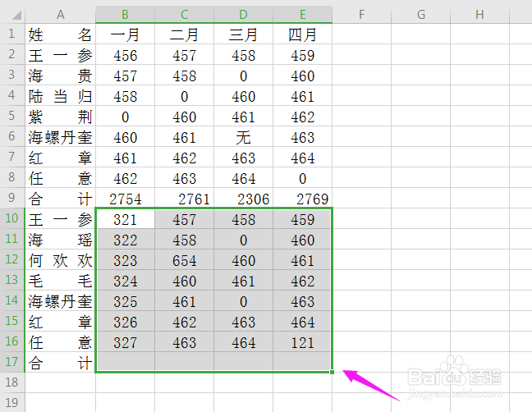Image resolution: width=532 pixels, height=412 pixels.
Task: Select column B header
Action: [125, 15]
